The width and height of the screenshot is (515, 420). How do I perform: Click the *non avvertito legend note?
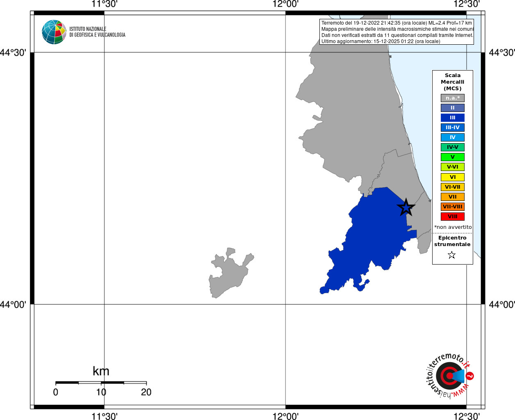click(x=453, y=227)
